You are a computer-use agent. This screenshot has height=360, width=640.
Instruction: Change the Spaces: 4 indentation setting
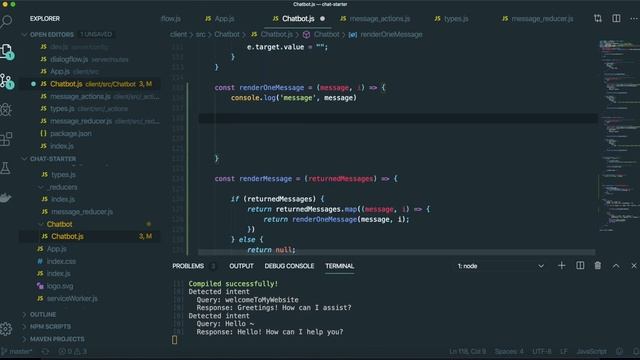tap(509, 351)
